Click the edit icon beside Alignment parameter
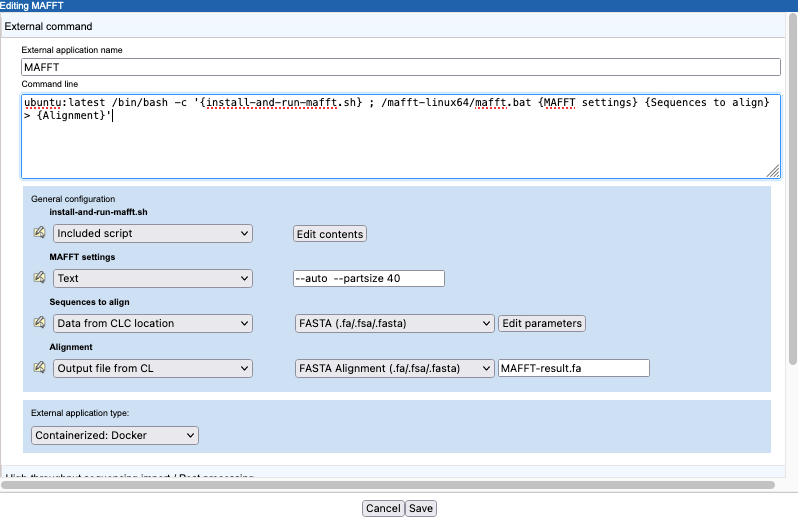Viewport: 798px width, 532px height. pyautogui.click(x=40, y=368)
